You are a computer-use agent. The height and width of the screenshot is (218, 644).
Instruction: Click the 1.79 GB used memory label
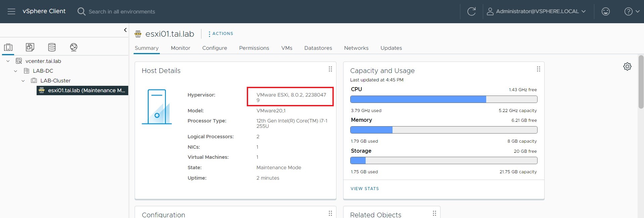364,141
